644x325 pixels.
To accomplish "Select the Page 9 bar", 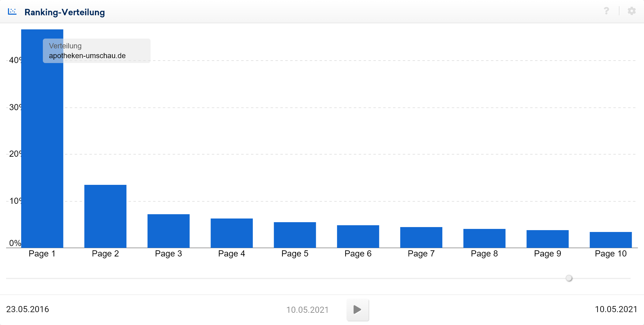I will click(547, 239).
